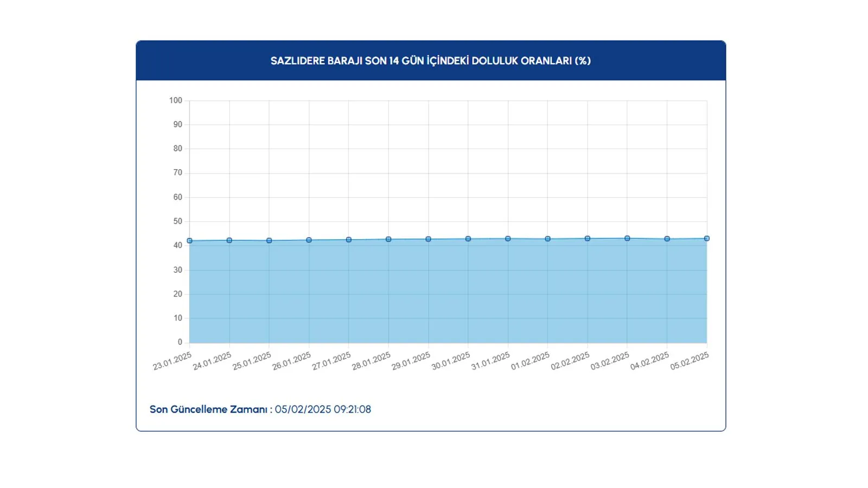The height and width of the screenshot is (488, 868).
Task: Select the 24.01.2025 data point marker
Action: pyautogui.click(x=229, y=240)
